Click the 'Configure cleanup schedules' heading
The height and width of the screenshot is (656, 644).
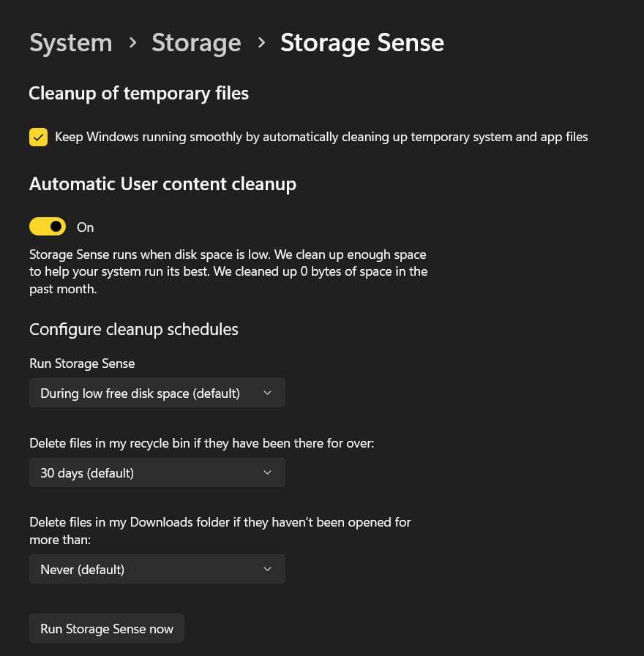click(x=134, y=329)
